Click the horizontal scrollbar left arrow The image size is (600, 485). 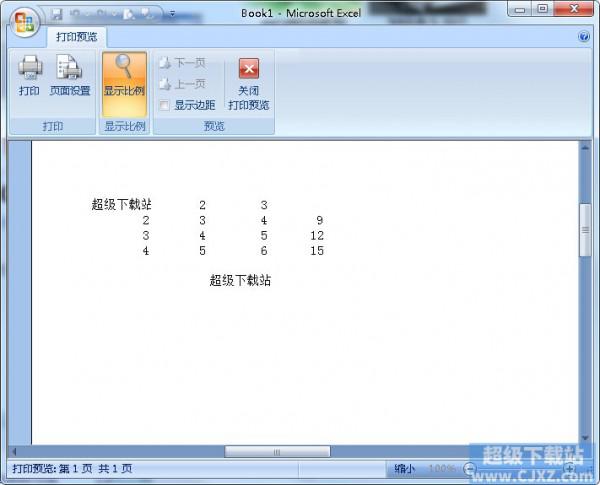pyautogui.click(x=13, y=452)
